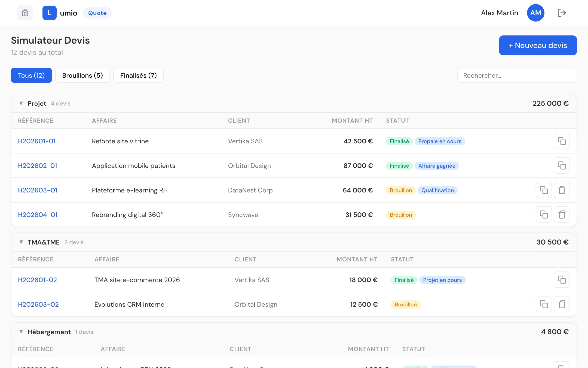The height and width of the screenshot is (368, 588).
Task: Click the Brouillon badge on Rebranding row
Action: click(x=401, y=215)
